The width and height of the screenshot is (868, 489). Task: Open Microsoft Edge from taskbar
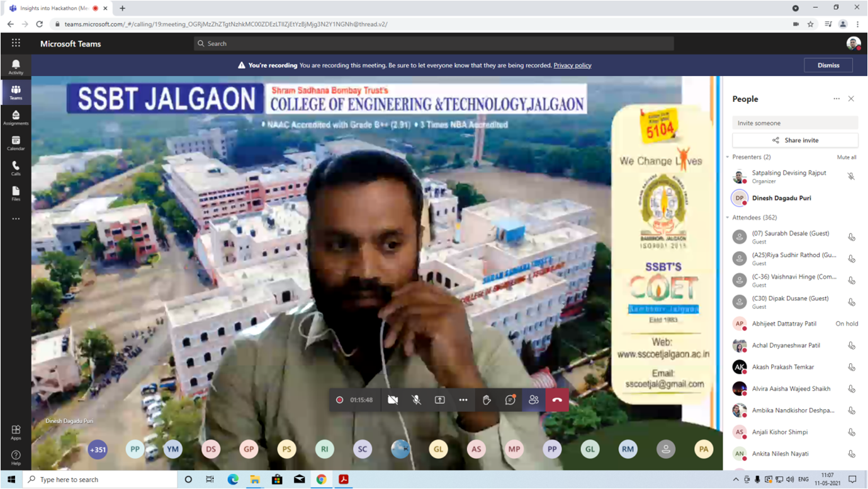pyautogui.click(x=232, y=480)
